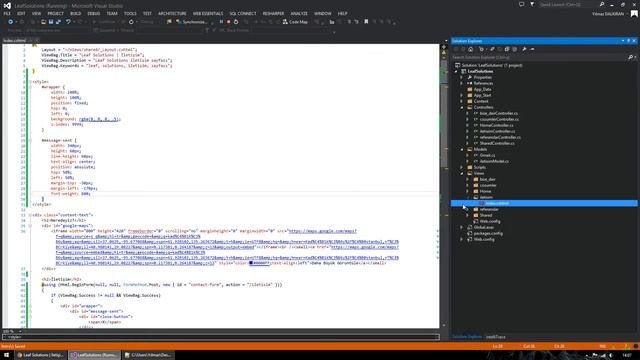
Task: Click Solution Explorer Properties wrench icon
Action: [x=524, y=49]
